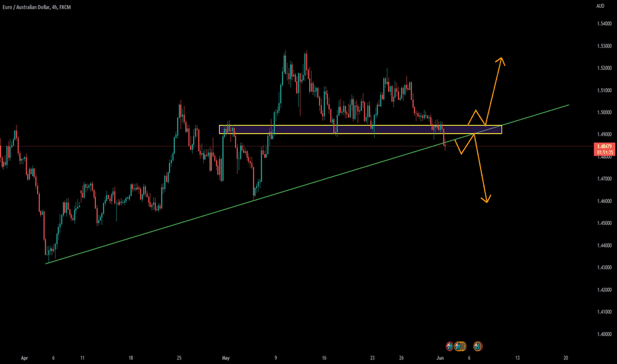This screenshot has height=364, width=617.
Task: Click the 25 date label on time axis
Action: pyautogui.click(x=179, y=358)
